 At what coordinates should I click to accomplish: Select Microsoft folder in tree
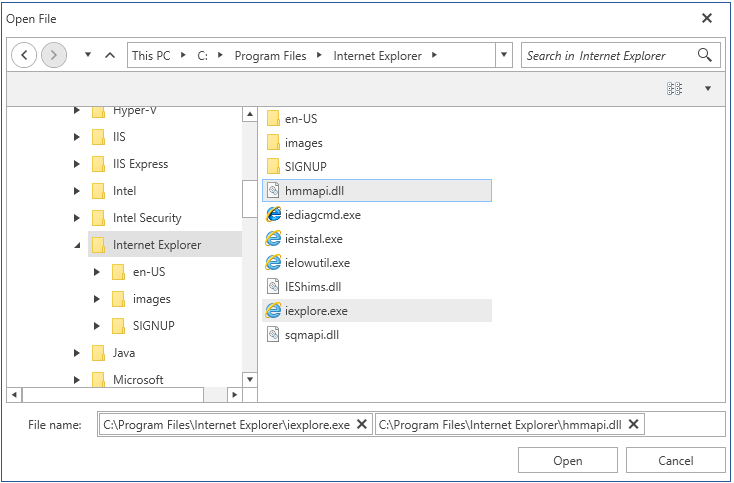pyautogui.click(x=138, y=380)
